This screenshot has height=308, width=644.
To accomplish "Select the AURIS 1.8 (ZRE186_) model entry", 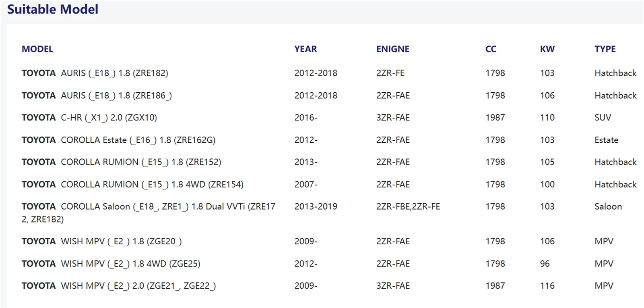I will 97,96.
